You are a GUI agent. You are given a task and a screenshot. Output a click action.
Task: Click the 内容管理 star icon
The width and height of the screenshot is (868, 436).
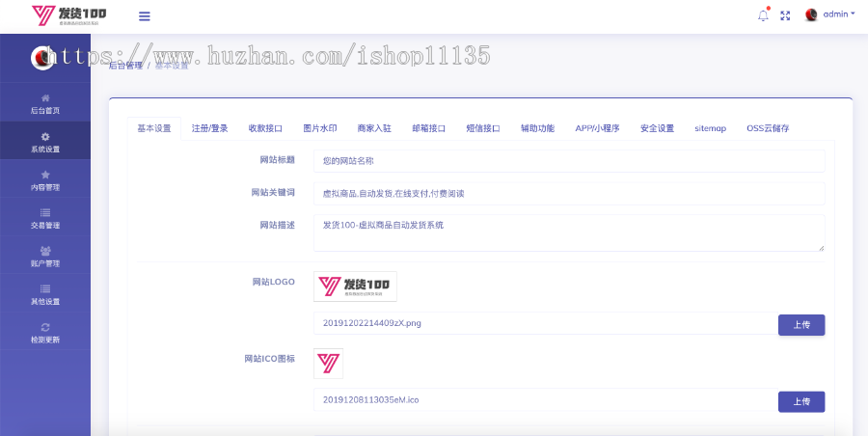(x=45, y=175)
